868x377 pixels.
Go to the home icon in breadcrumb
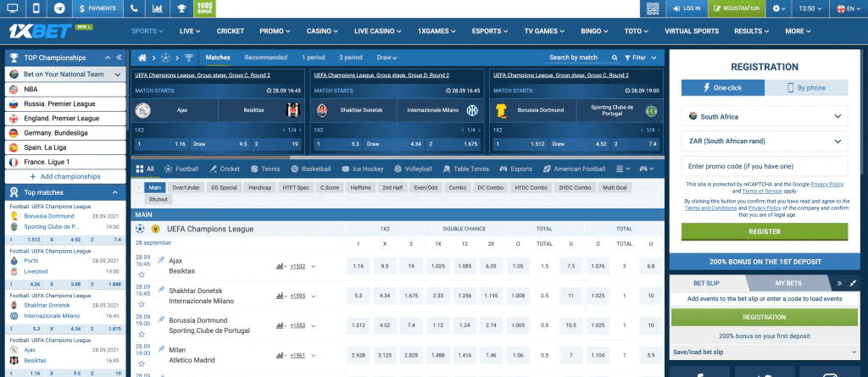(x=142, y=58)
